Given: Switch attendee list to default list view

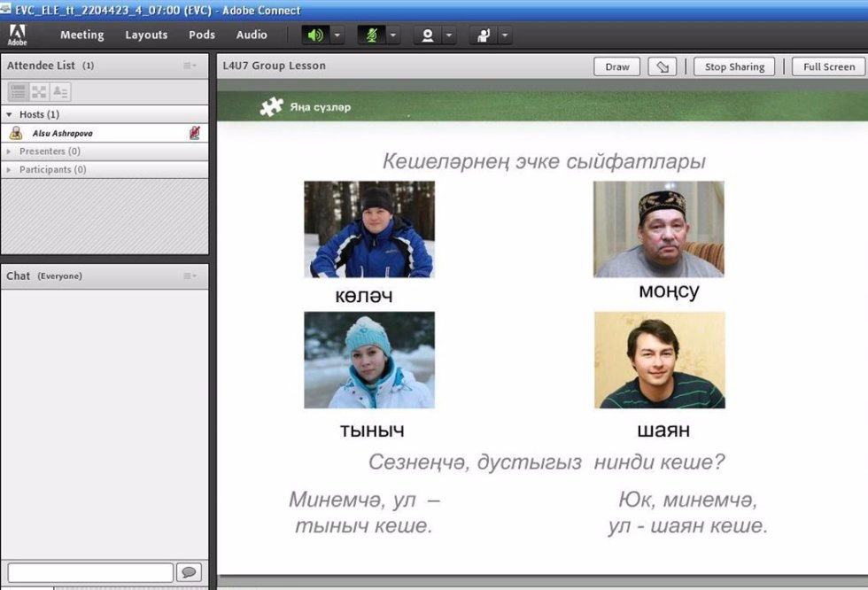Looking at the screenshot, I should (x=18, y=91).
